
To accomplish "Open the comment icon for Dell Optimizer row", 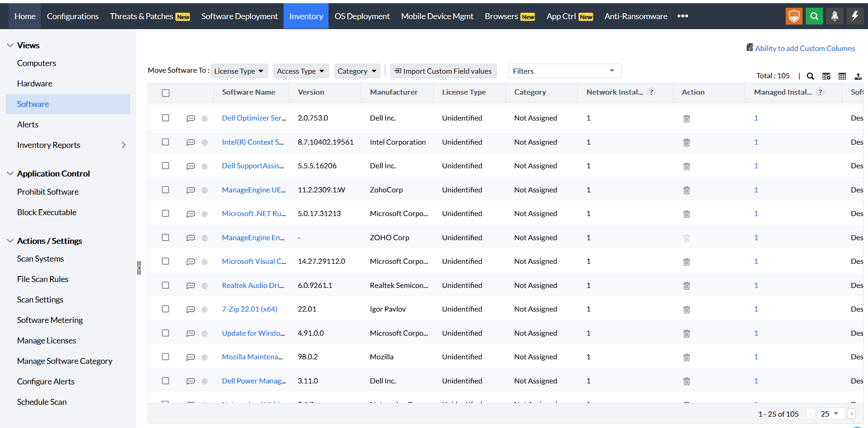I will [191, 119].
